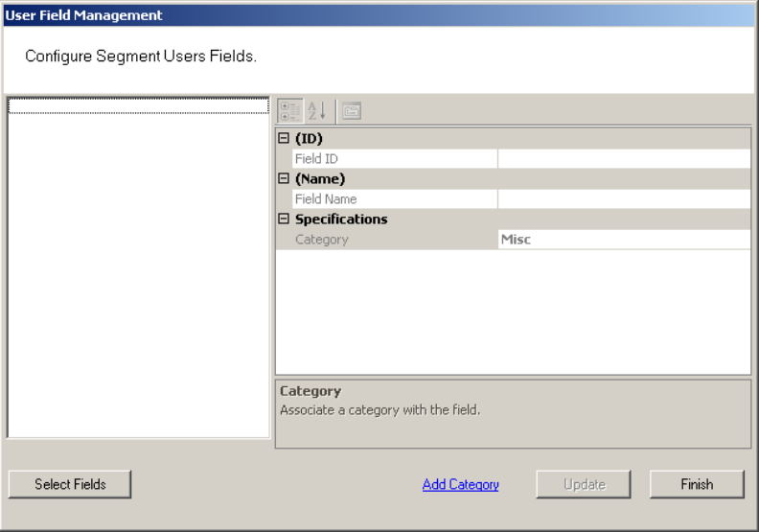Click the Select Fields button
This screenshot has width=759, height=532.
click(x=70, y=484)
